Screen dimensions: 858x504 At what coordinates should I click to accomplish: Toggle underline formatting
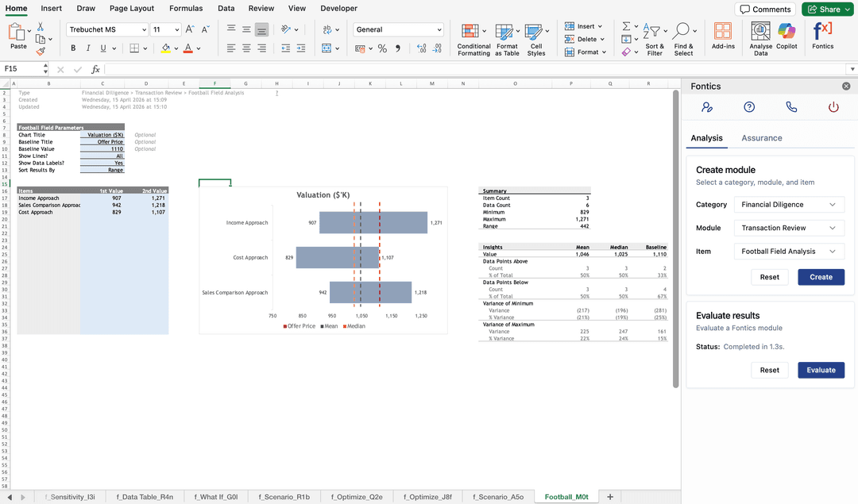[102, 48]
